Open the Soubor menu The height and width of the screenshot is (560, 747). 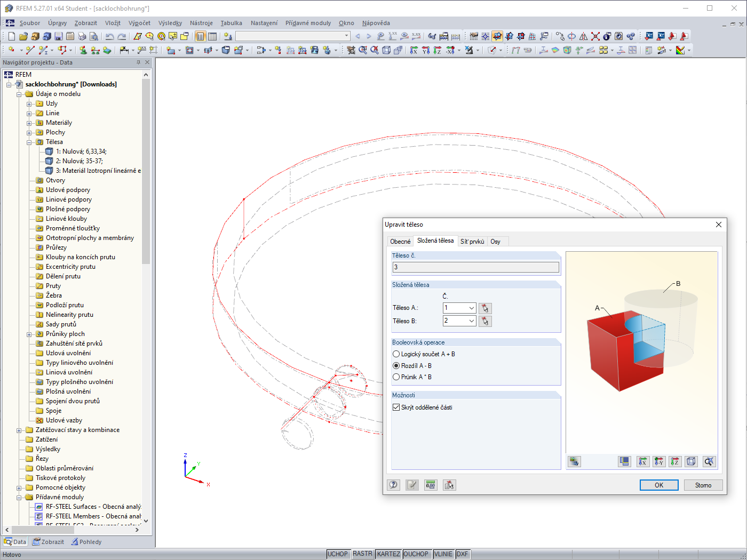(x=30, y=23)
